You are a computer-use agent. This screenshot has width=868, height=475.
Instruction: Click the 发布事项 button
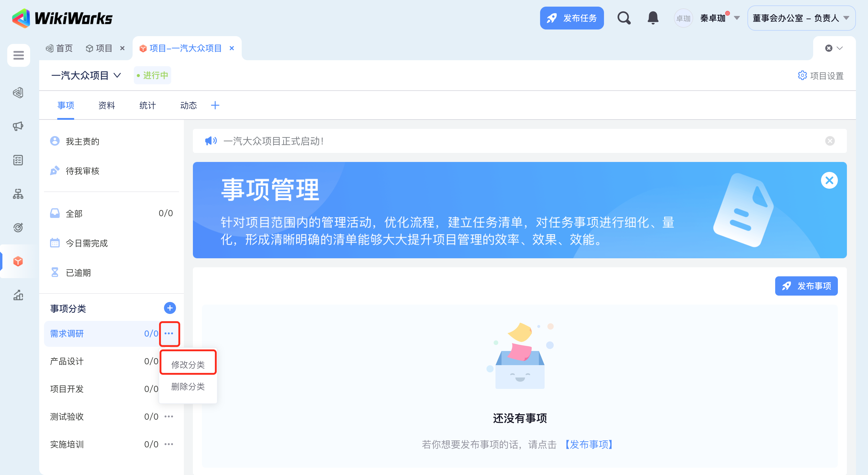[x=806, y=286]
